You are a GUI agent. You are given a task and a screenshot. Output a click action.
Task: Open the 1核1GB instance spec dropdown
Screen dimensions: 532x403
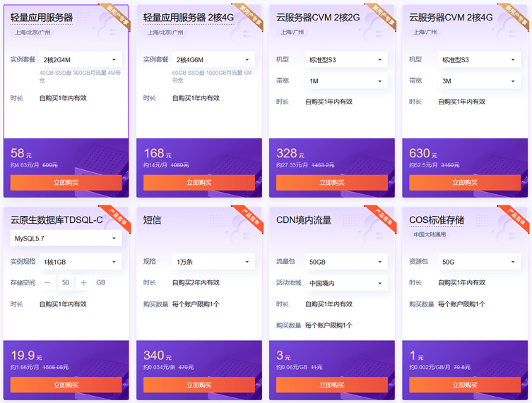tap(81, 262)
